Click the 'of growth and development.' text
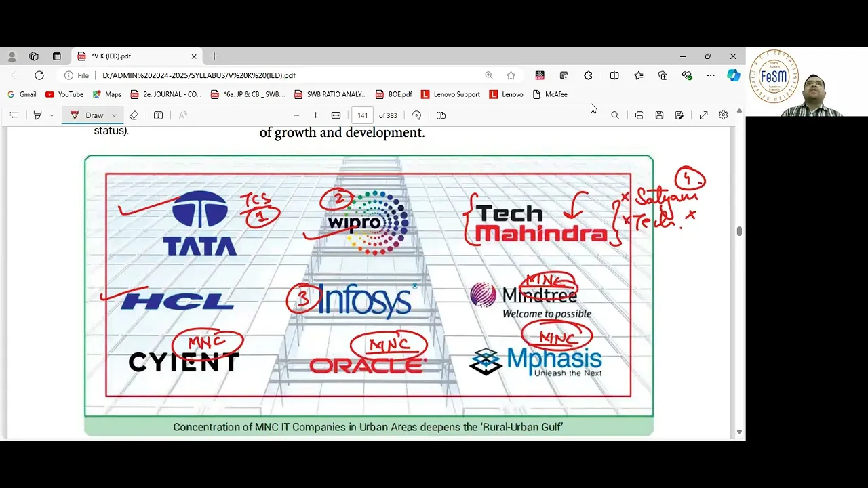 click(342, 132)
